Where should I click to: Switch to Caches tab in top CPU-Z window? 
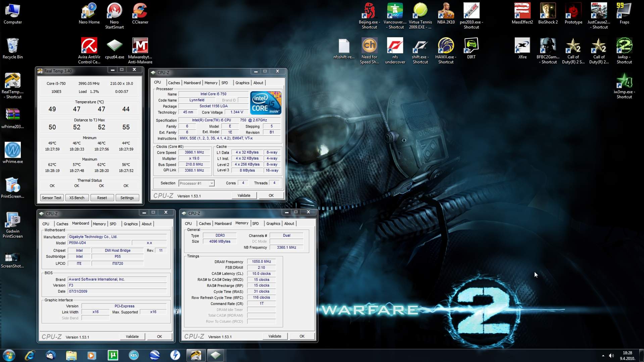click(x=174, y=83)
